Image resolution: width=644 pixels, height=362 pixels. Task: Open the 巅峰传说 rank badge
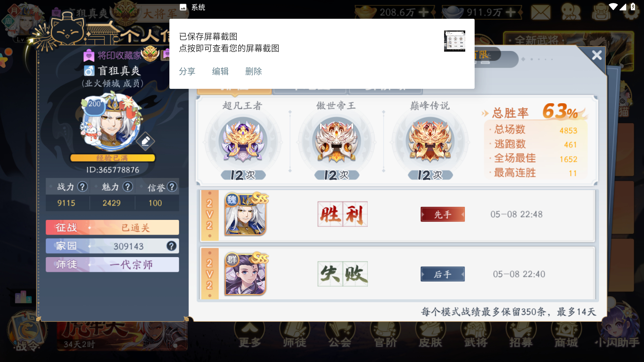(430, 140)
